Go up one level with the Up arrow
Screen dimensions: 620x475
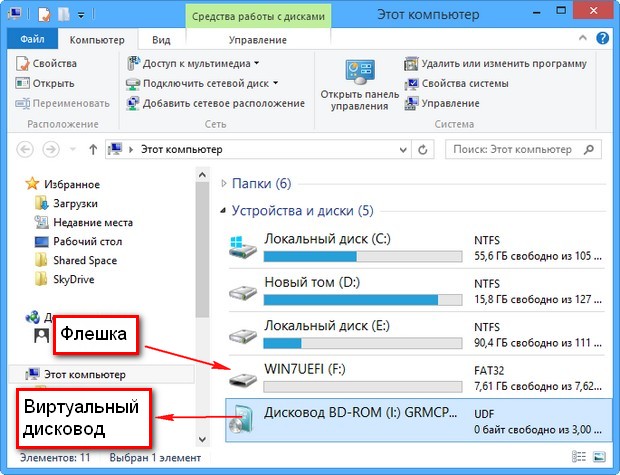[x=93, y=150]
